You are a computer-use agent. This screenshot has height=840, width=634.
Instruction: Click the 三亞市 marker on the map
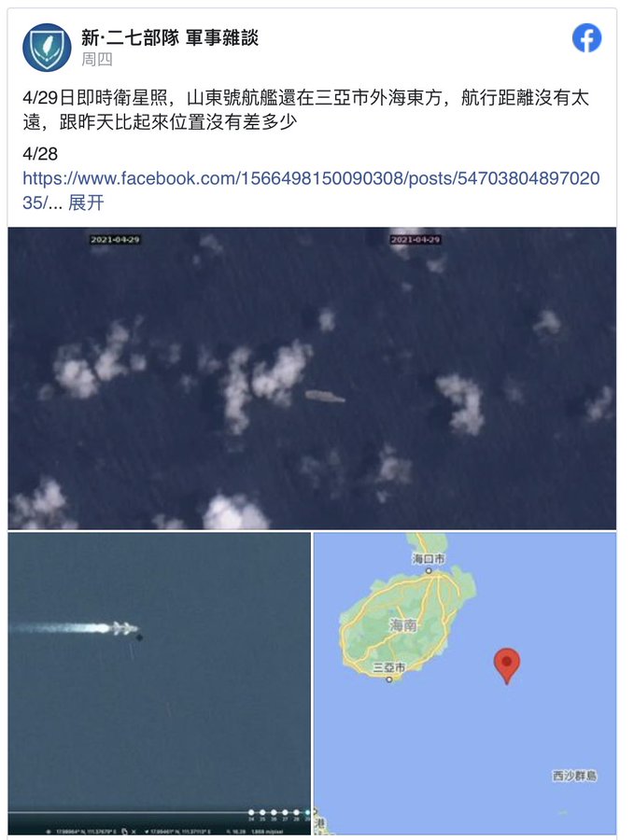click(x=389, y=679)
